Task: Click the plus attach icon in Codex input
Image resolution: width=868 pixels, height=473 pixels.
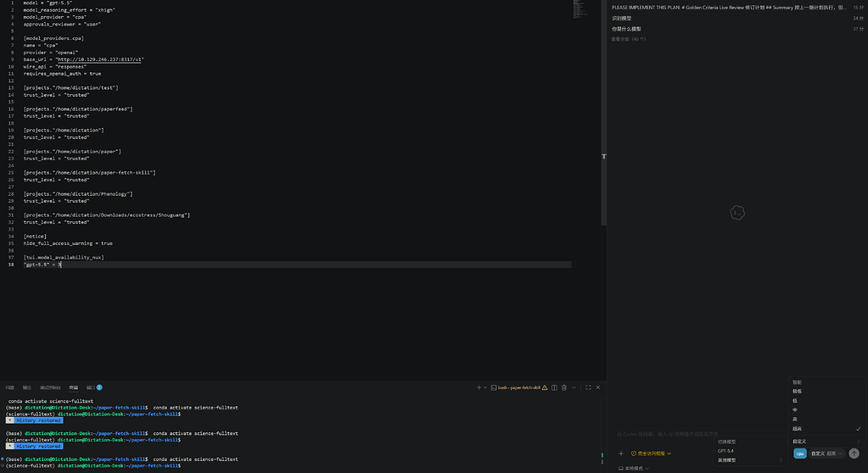Action: coord(621,454)
